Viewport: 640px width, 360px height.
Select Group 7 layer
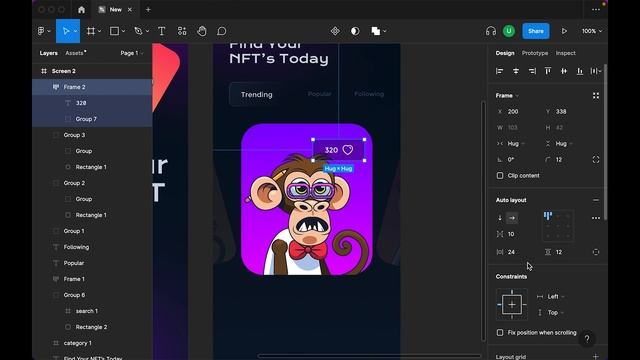click(92, 119)
